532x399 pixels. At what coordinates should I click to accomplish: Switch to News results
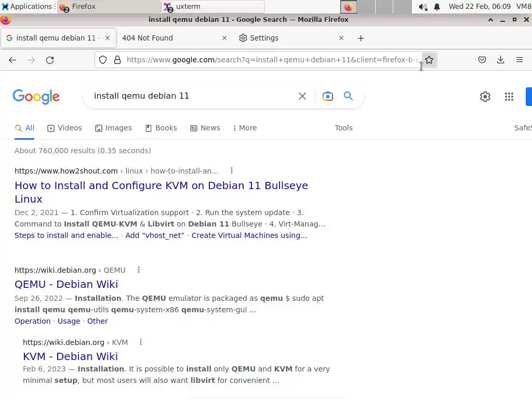205,128
